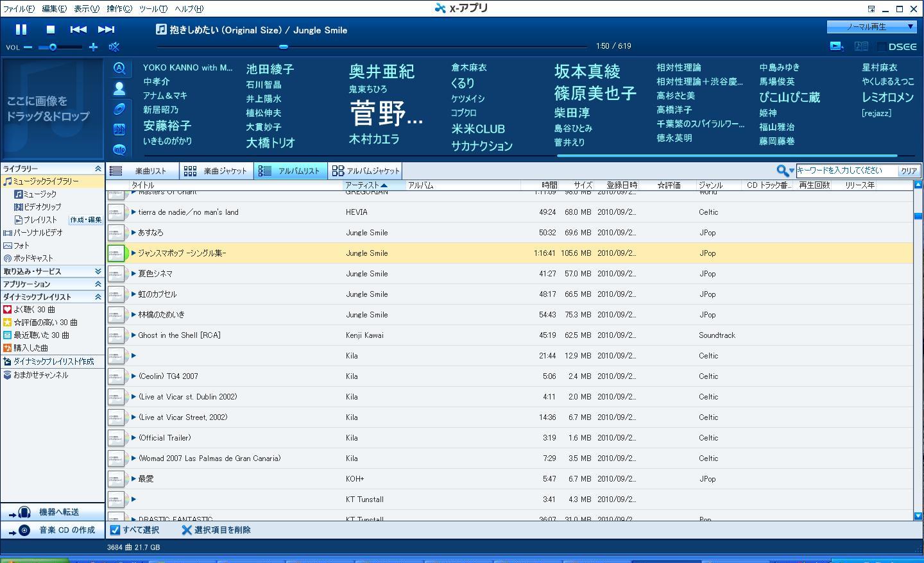The height and width of the screenshot is (563, 924).
Task: Click the album list scroll down arrow
Action: tap(918, 516)
